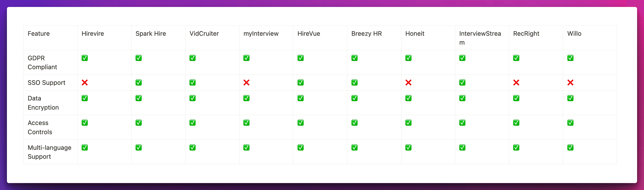
Task: Click Willo's GDPR Compliant checkmark
Action: tap(570, 58)
